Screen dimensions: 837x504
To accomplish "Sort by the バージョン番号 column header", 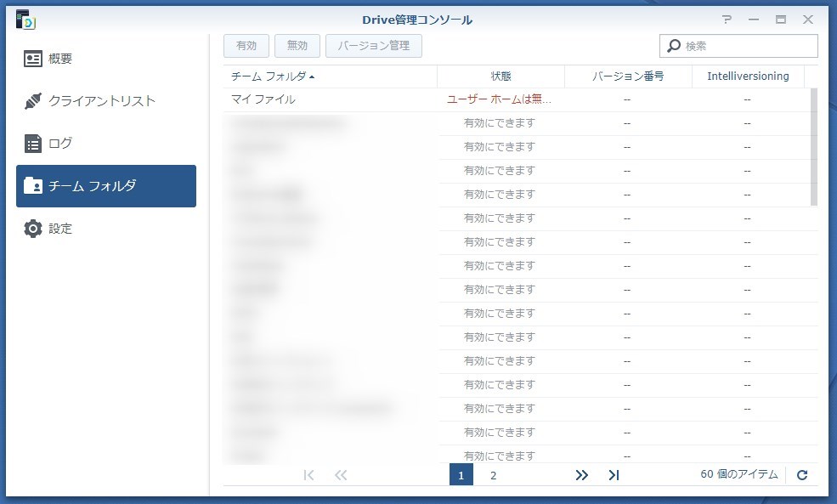I will (x=628, y=76).
